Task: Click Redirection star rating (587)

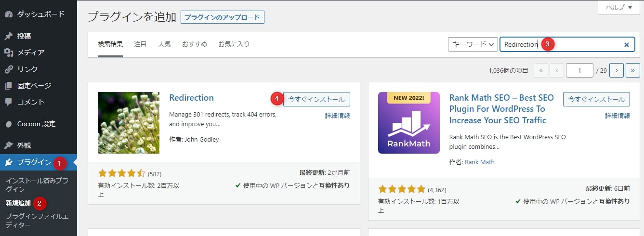Action: [x=121, y=173]
